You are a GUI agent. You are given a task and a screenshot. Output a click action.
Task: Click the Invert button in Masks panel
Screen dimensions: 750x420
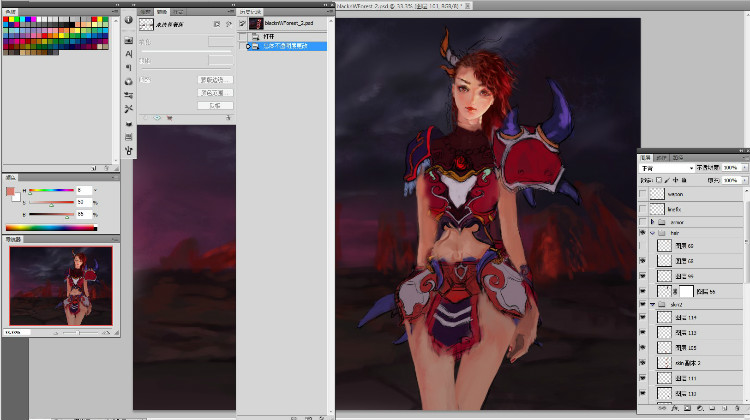coord(215,105)
